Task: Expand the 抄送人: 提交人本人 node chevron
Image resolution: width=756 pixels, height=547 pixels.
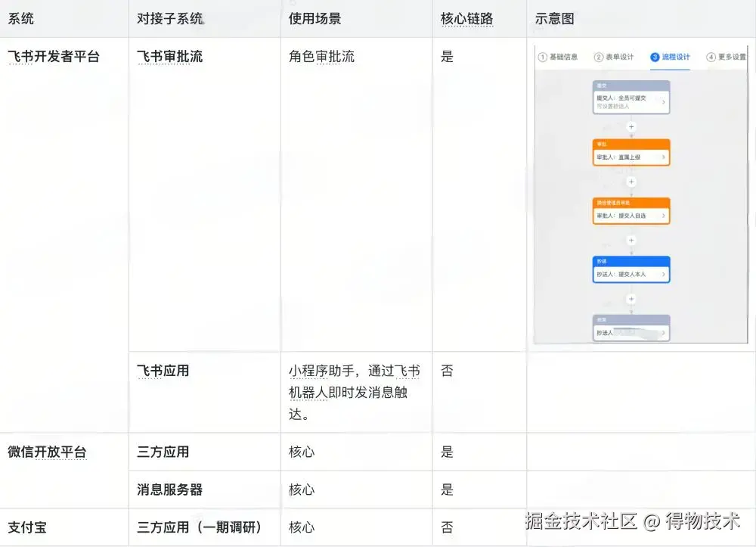Action: click(x=663, y=274)
